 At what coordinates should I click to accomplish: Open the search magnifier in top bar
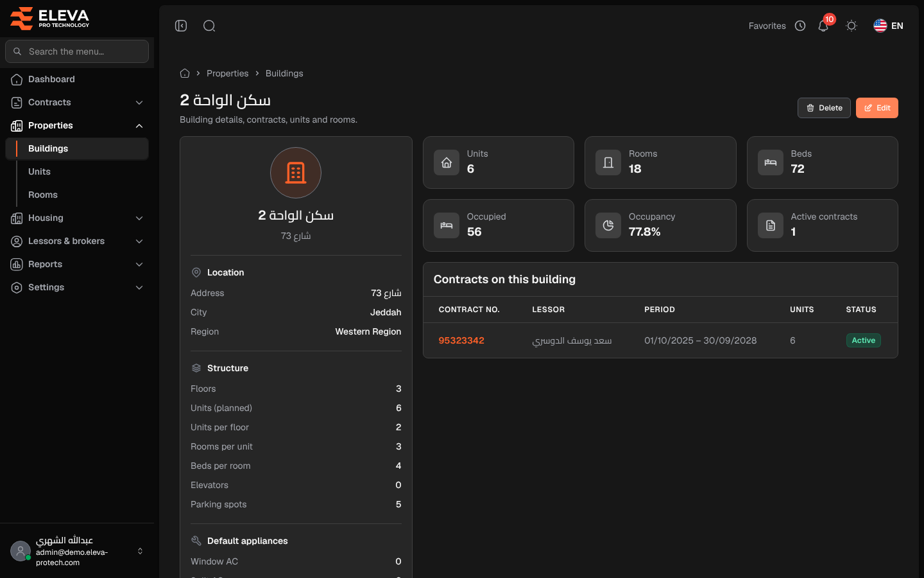pos(209,26)
